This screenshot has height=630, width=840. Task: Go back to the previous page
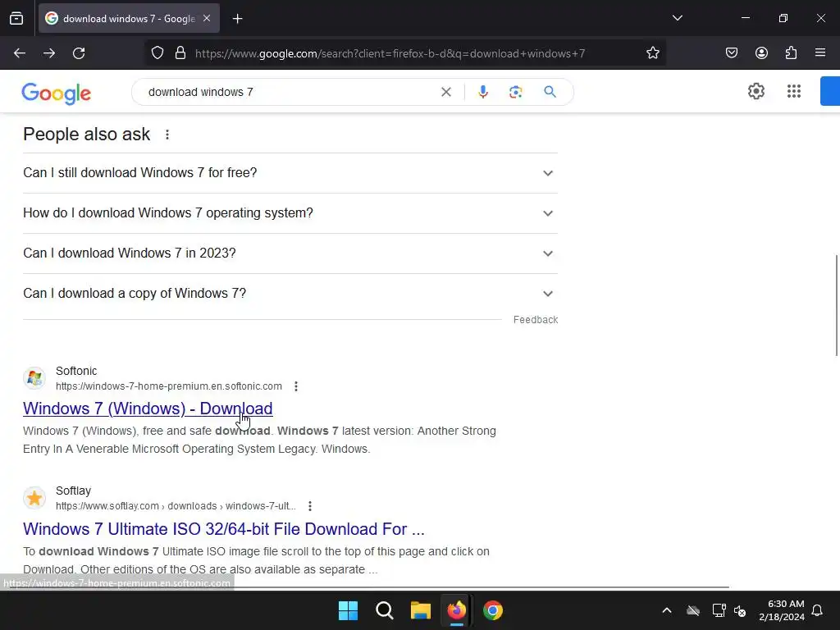pyautogui.click(x=20, y=53)
